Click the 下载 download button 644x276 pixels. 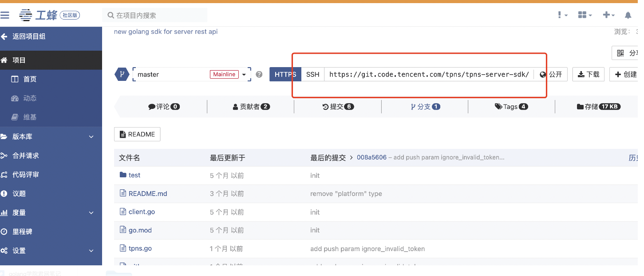pyautogui.click(x=588, y=74)
